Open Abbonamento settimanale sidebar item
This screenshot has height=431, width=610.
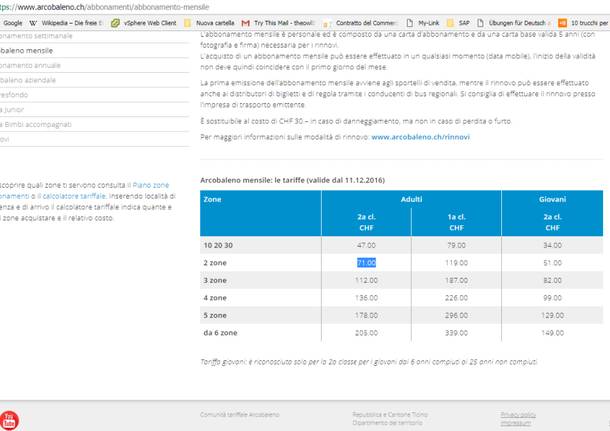(x=36, y=36)
